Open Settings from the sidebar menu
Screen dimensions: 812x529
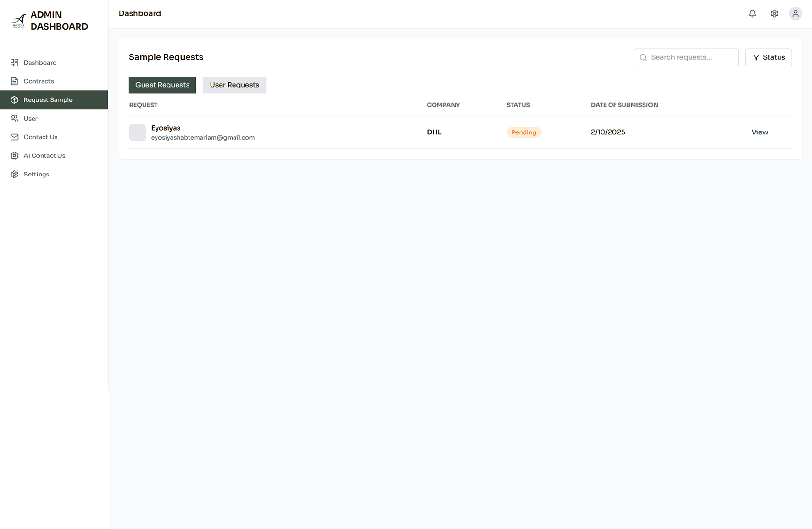(36, 175)
